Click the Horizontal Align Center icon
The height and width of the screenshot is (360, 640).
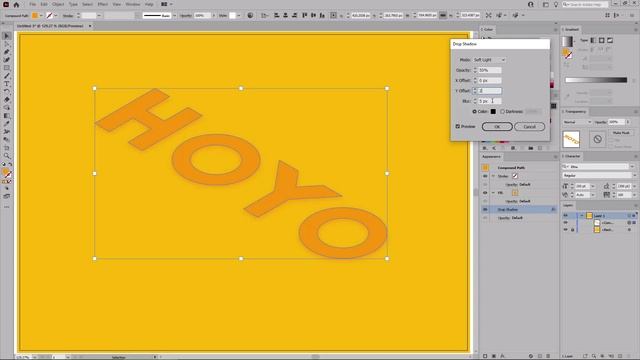point(285,16)
